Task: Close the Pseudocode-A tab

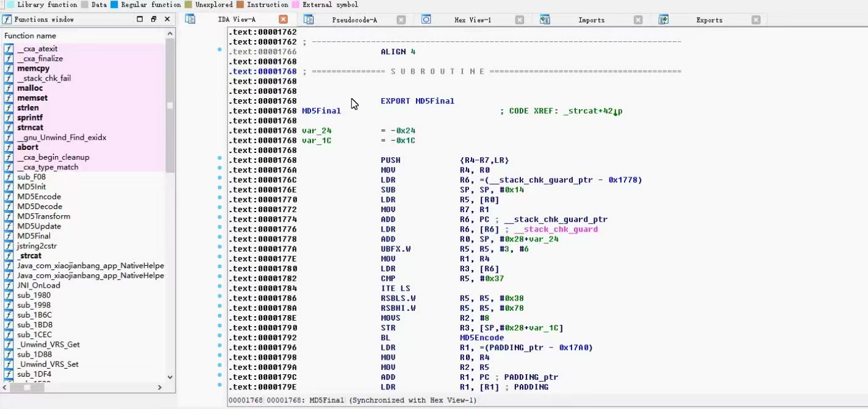Action: 401,20
